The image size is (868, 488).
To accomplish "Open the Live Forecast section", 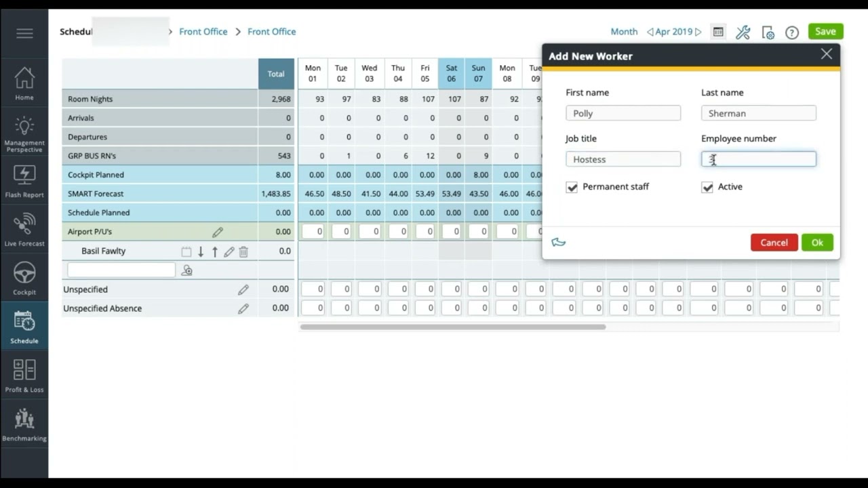I will 24,229.
